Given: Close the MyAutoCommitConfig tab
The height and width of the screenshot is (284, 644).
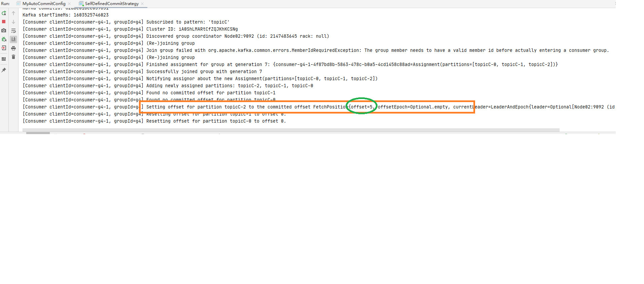Looking at the screenshot, I should tap(69, 4).
